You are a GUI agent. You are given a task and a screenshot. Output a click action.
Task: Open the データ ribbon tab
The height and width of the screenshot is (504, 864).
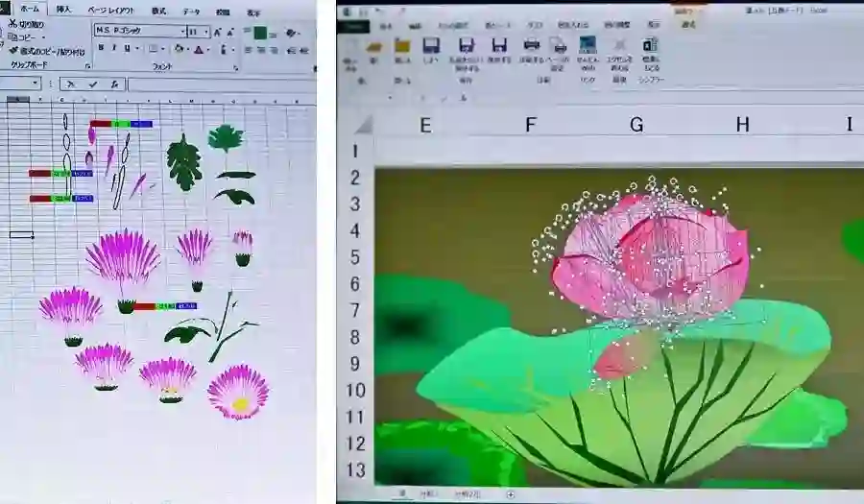(191, 12)
